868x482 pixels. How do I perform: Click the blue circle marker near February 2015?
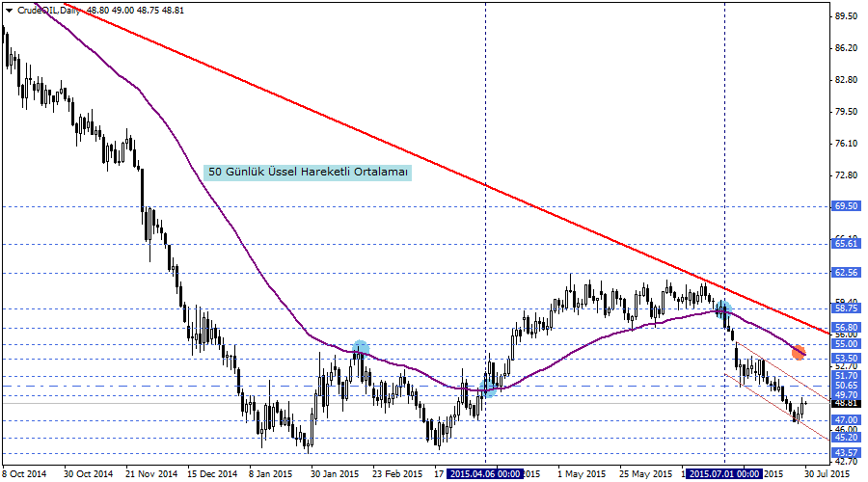tap(360, 348)
